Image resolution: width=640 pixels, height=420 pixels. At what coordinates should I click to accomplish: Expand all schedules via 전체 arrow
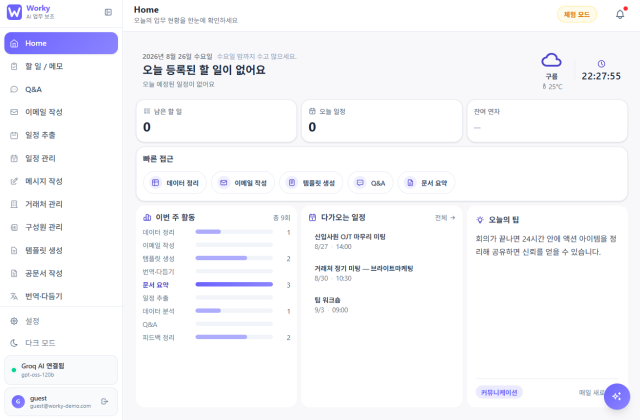[x=445, y=218]
